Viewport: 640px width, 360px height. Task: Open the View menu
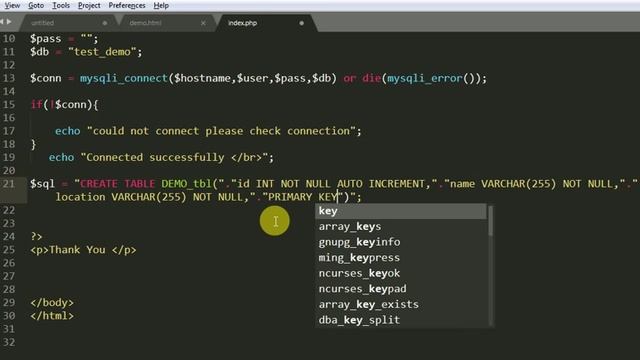coord(12,5)
